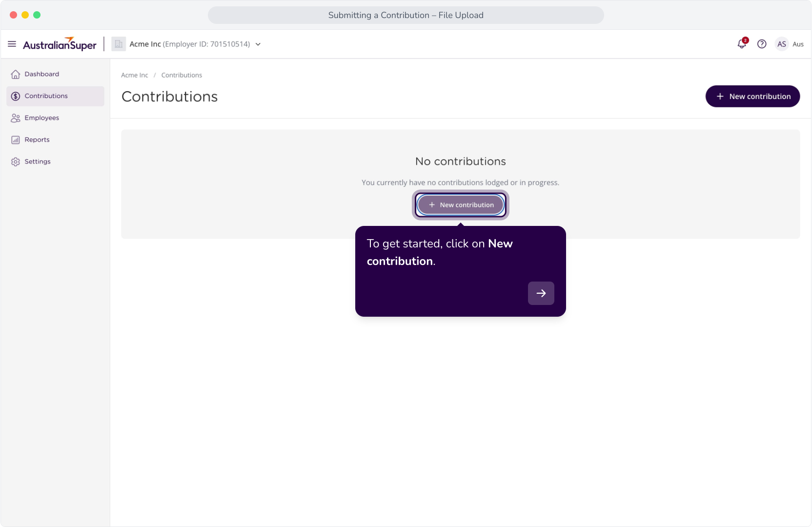Click the green macOS fullscreen button
The height and width of the screenshot is (527, 812).
coord(37,15)
